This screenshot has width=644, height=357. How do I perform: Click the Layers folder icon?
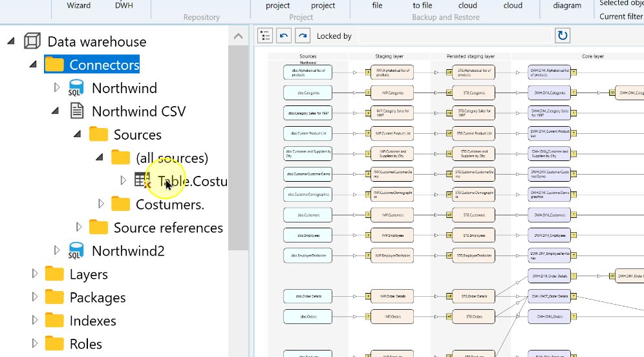click(x=54, y=274)
